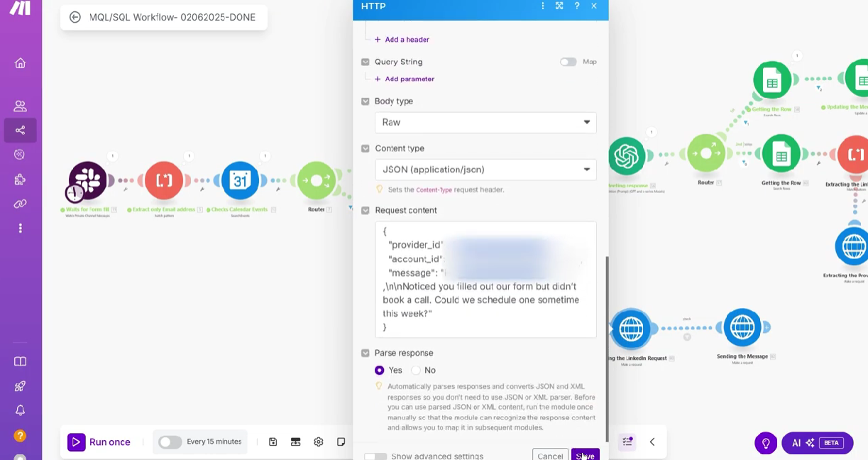Select 'No' for Parse response

pyautogui.click(x=416, y=371)
